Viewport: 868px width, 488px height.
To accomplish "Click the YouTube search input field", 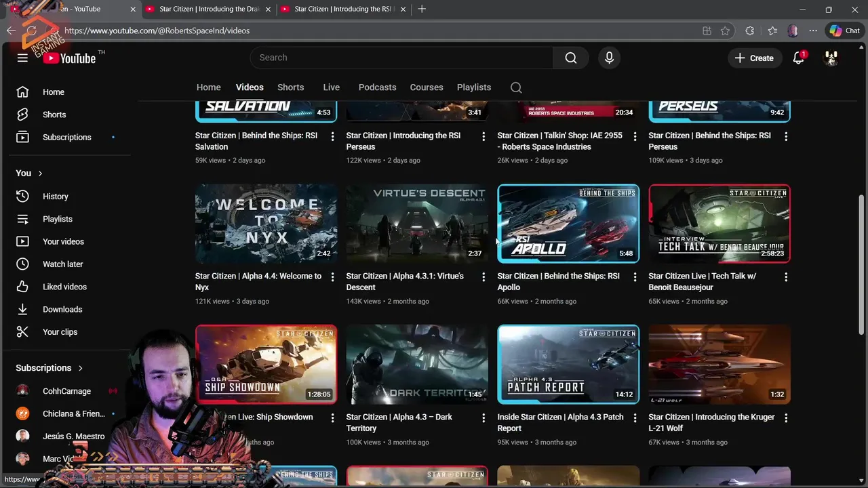I will pos(401,58).
